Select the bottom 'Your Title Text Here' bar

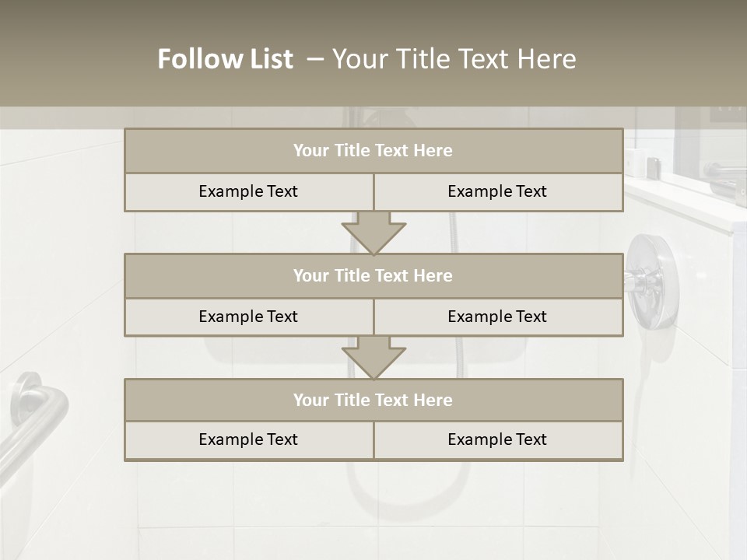click(x=373, y=400)
